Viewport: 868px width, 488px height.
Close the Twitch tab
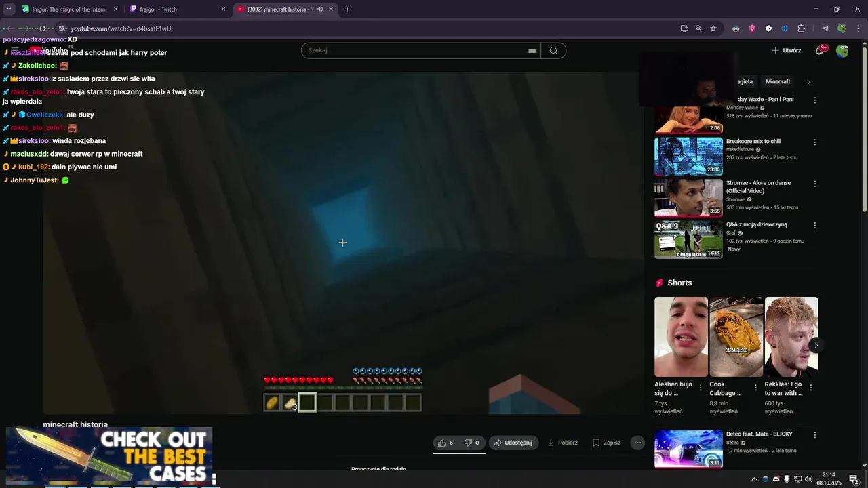click(223, 9)
